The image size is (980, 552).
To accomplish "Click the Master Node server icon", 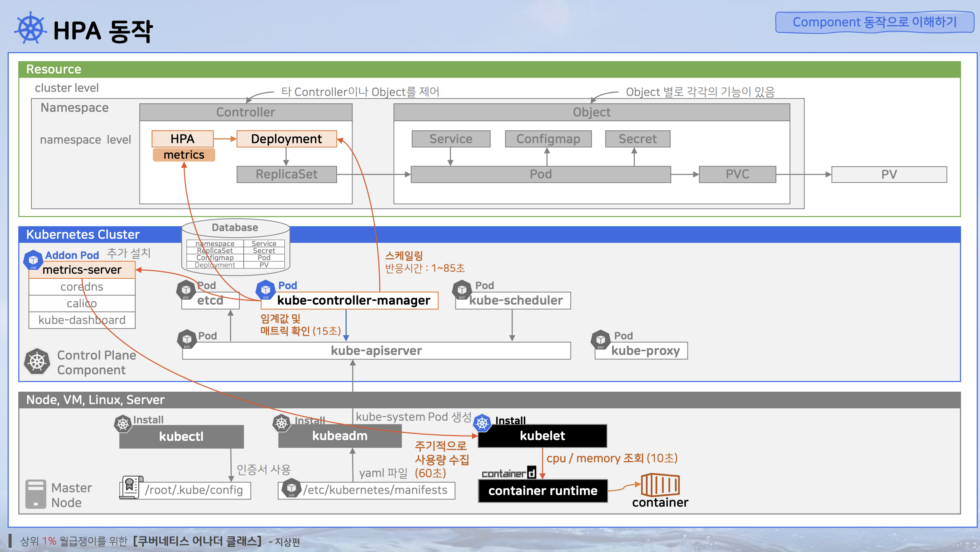I will pyautogui.click(x=36, y=494).
